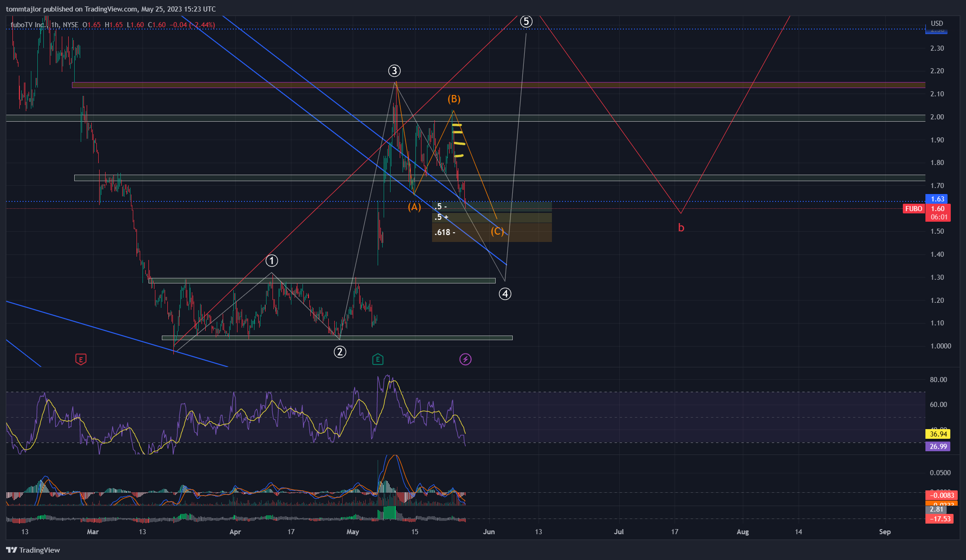
Task: Click the .5 + Fibonacci level label
Action: [x=441, y=217]
